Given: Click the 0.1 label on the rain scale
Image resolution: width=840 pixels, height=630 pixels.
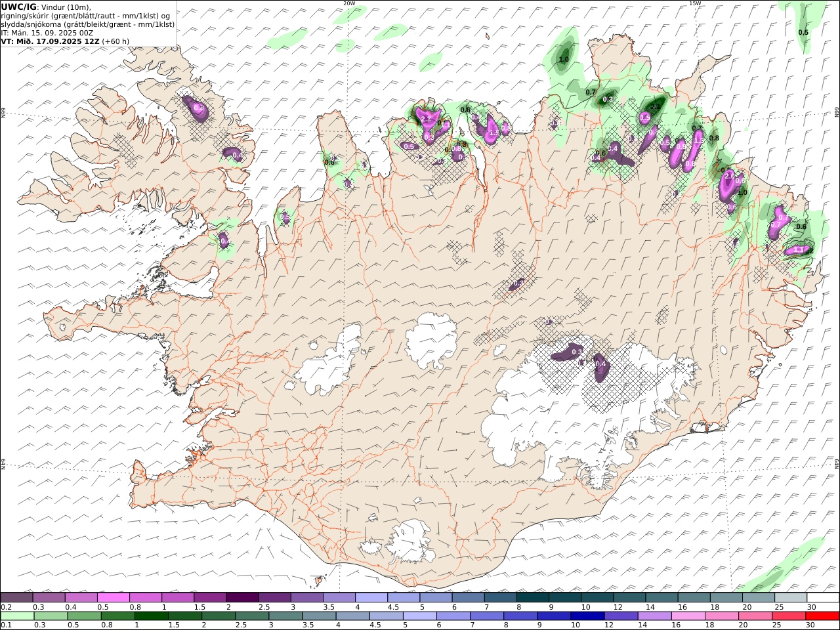Looking at the screenshot, I should [6, 625].
